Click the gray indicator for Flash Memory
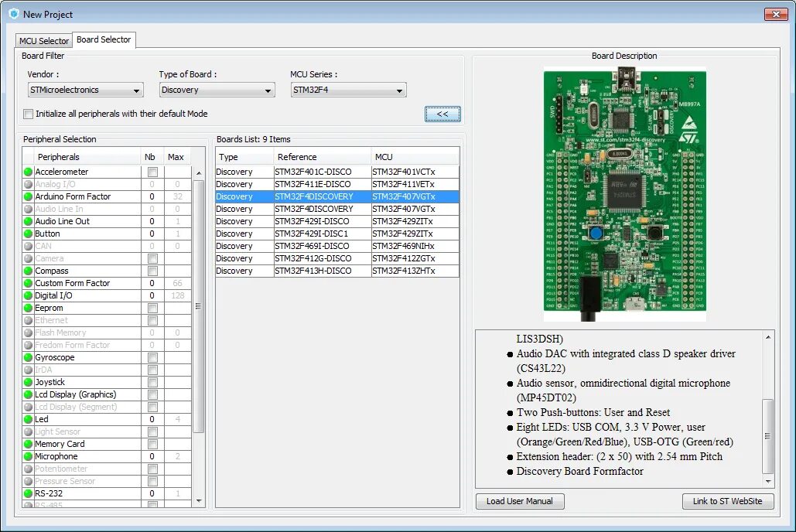 tap(29, 332)
